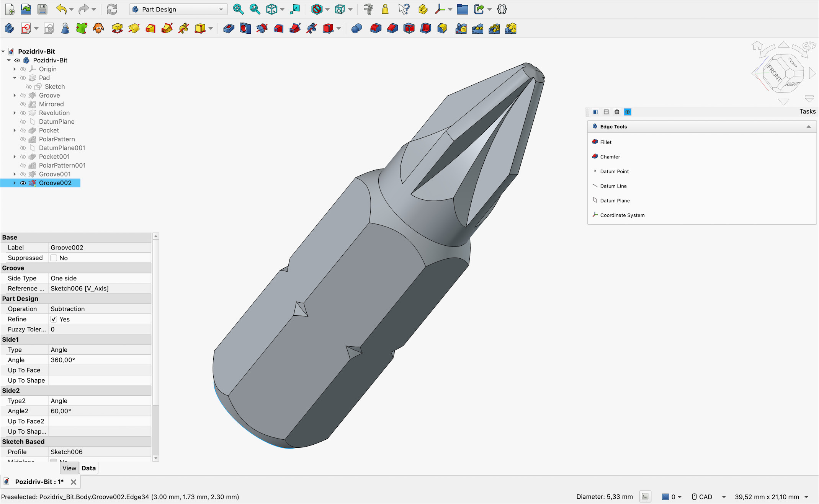Click the Thickness tool icon
Image resolution: width=819 pixels, height=504 pixels.
click(x=442, y=29)
